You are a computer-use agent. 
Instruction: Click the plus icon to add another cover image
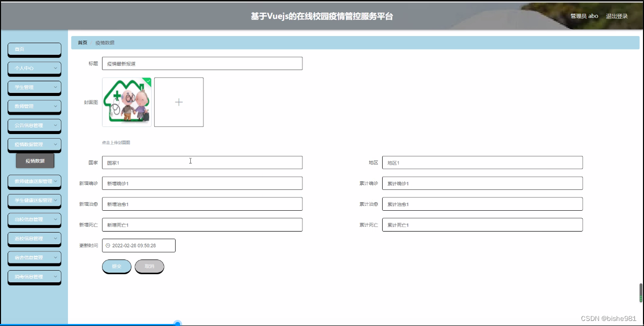click(x=179, y=102)
